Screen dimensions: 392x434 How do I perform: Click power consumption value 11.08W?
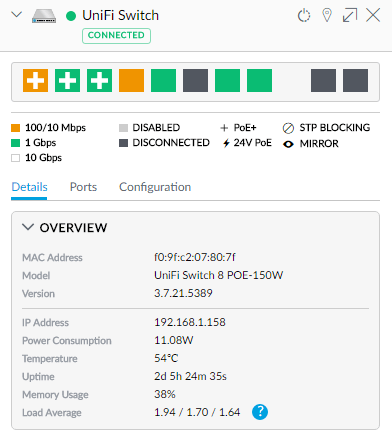point(174,340)
